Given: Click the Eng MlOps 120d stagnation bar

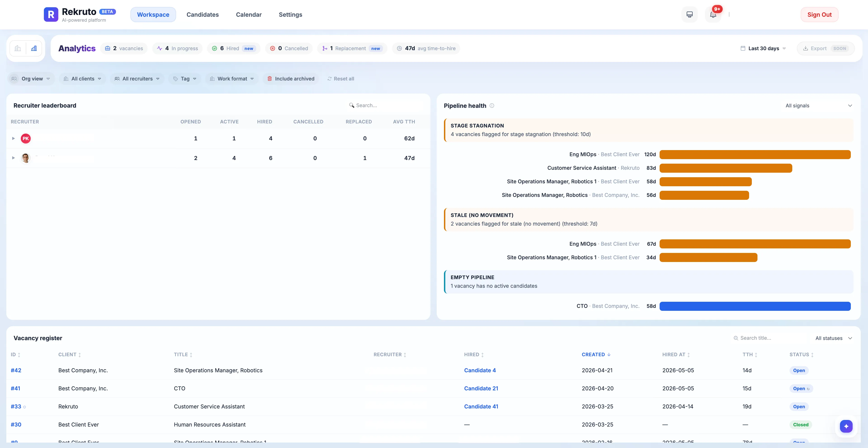Looking at the screenshot, I should point(755,155).
